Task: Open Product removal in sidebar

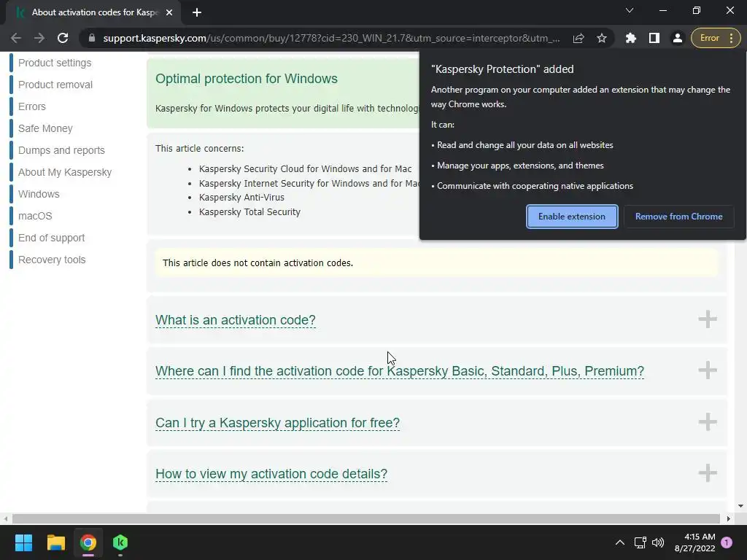Action: [55, 85]
